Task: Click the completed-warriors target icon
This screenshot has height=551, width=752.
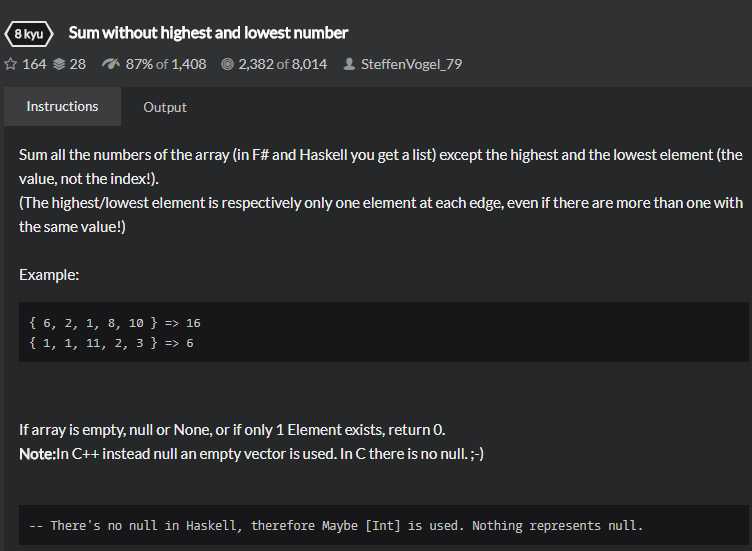Action: (226, 64)
